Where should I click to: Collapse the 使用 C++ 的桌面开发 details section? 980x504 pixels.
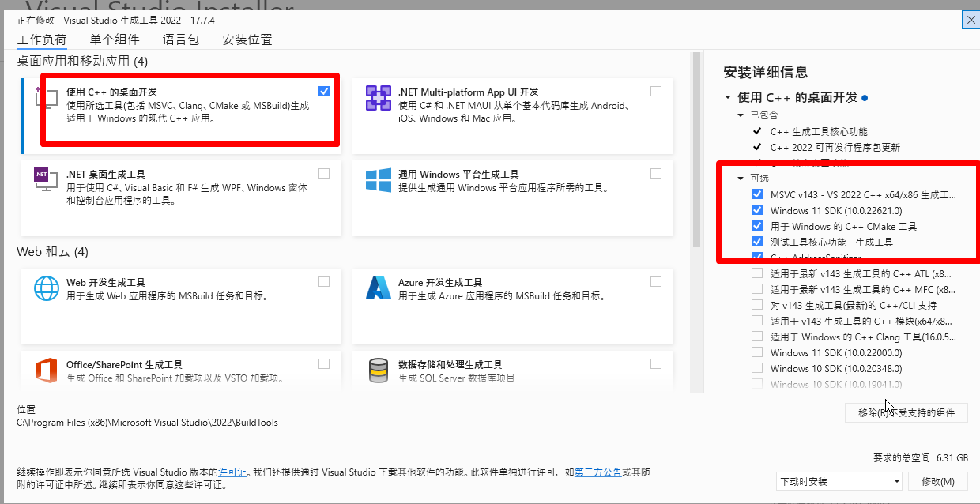(x=728, y=97)
